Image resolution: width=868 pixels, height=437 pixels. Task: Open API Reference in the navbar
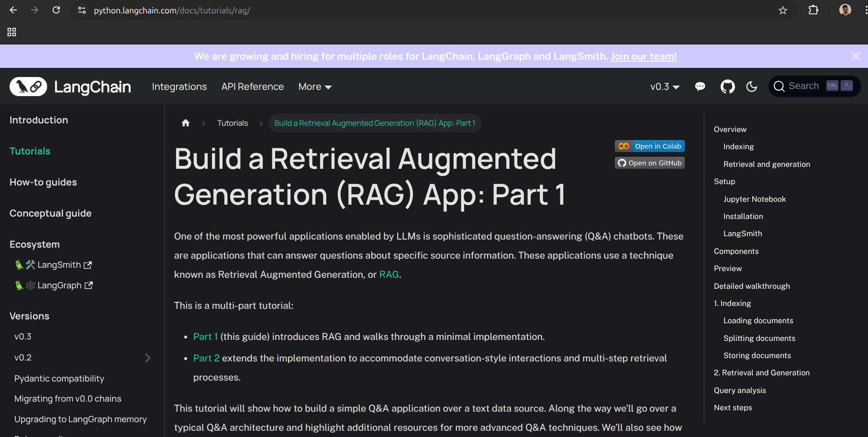(253, 87)
